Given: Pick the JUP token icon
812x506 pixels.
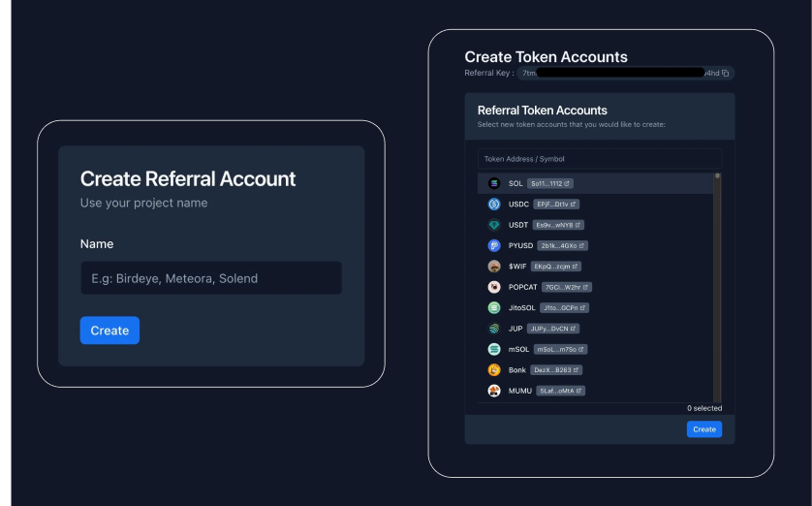Looking at the screenshot, I should click(x=493, y=329).
